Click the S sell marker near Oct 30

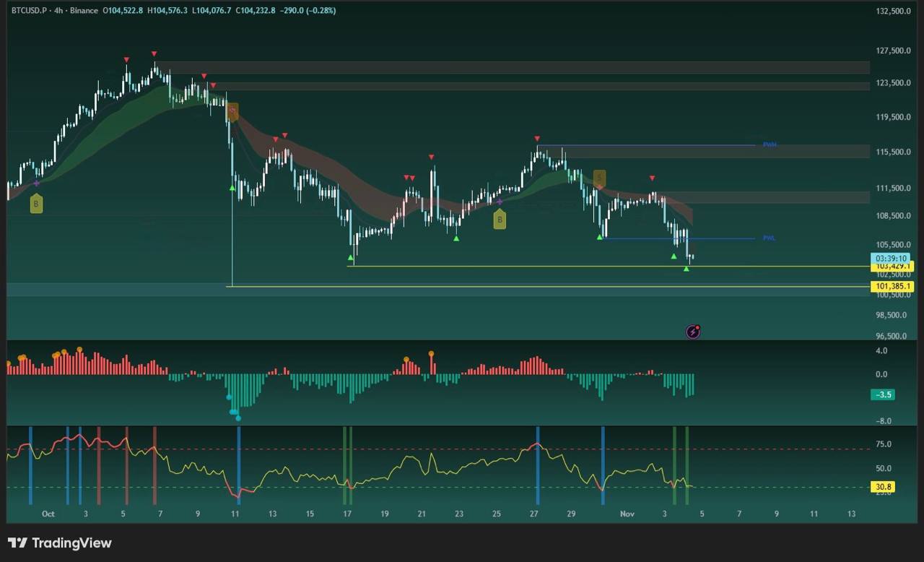(x=599, y=178)
